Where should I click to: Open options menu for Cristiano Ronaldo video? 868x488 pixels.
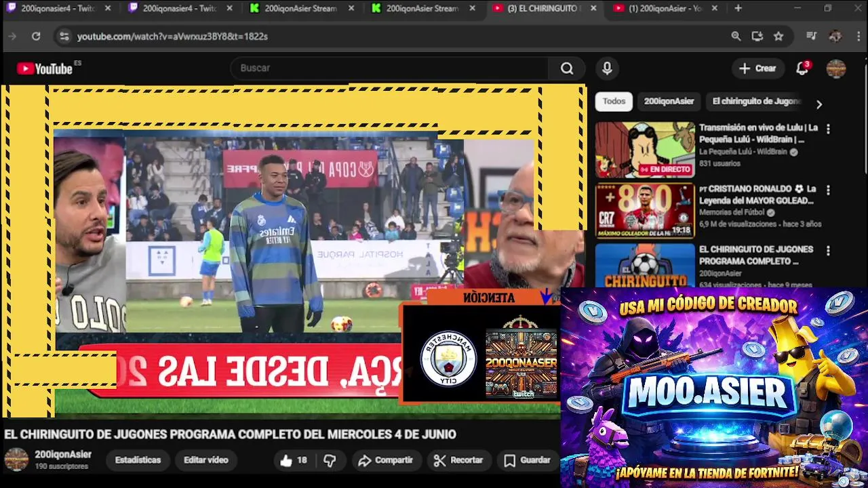pyautogui.click(x=827, y=190)
